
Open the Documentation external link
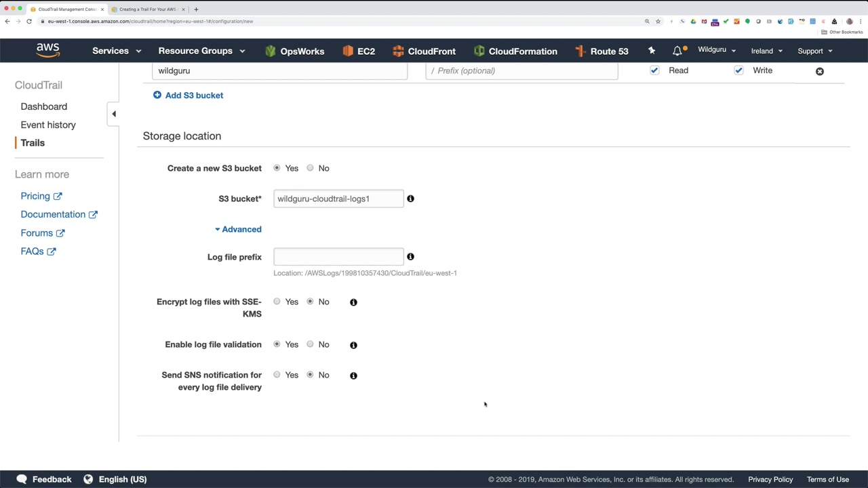[59, 214]
